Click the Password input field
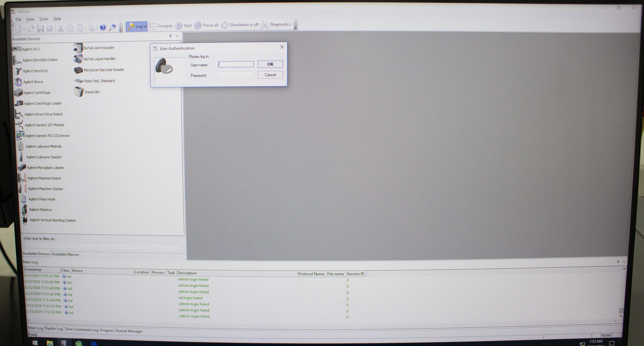 (236, 75)
